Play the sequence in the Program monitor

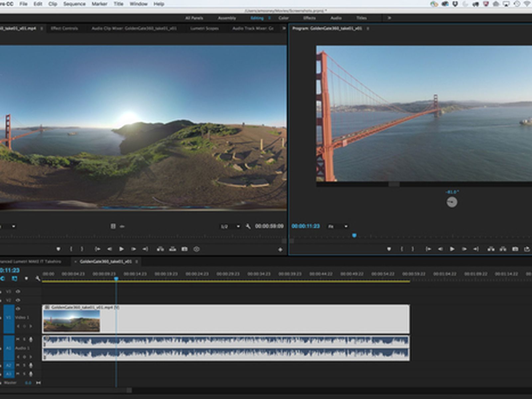point(452,249)
